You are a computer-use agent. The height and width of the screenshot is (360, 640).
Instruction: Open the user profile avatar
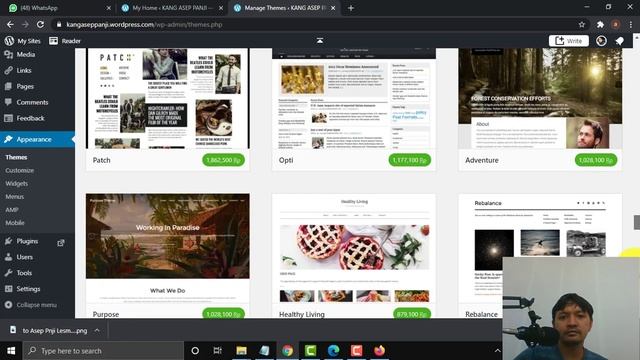(601, 41)
